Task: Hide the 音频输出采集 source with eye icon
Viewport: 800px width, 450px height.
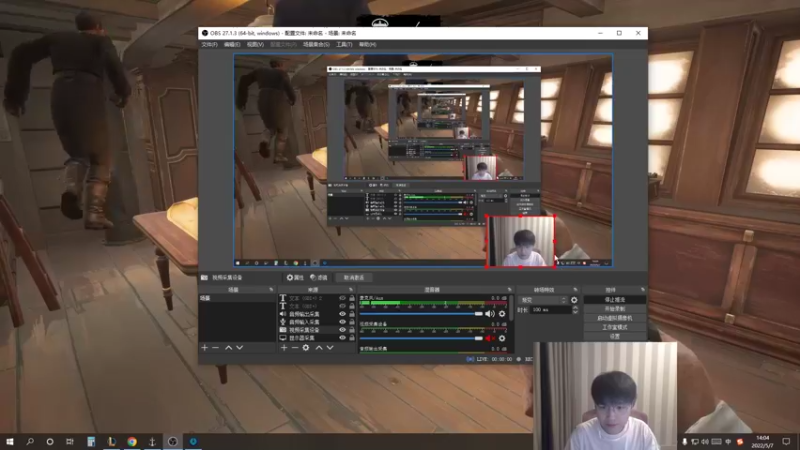Action: (x=342, y=314)
